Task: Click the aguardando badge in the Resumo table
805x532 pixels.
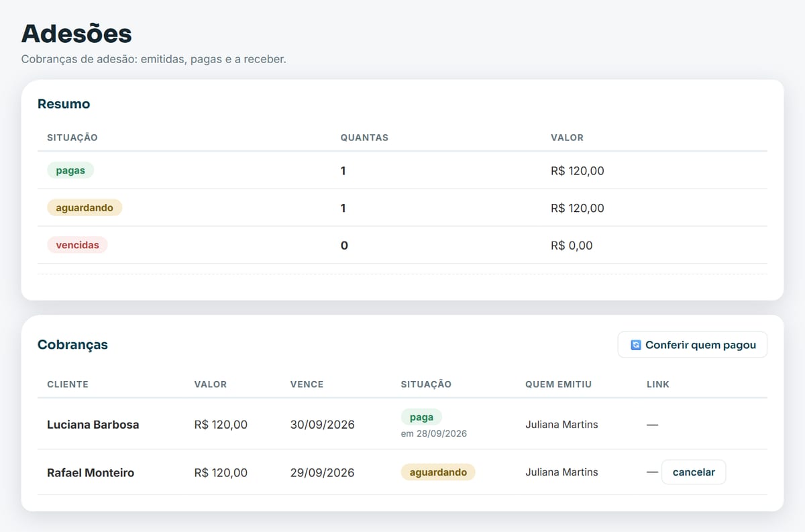Action: (x=85, y=208)
